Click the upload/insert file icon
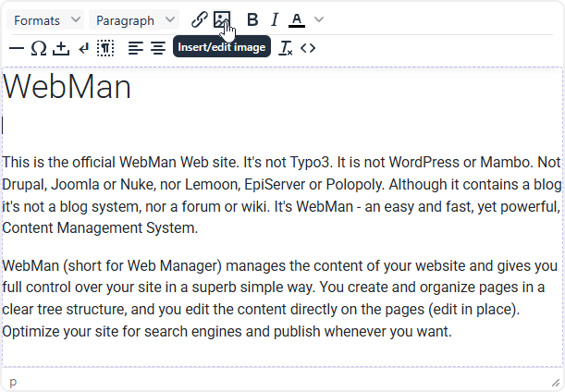The height and width of the screenshot is (392, 565). click(x=62, y=48)
